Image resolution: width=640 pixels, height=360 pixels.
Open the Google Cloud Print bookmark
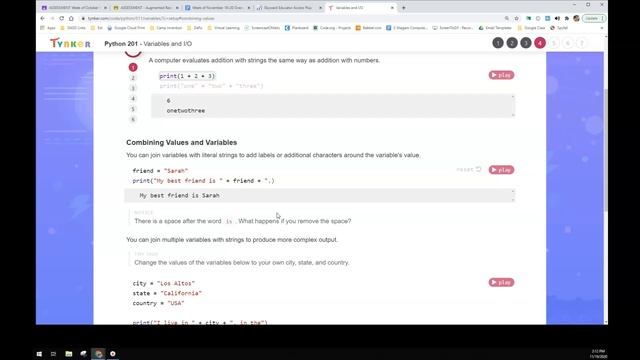tap(126, 28)
